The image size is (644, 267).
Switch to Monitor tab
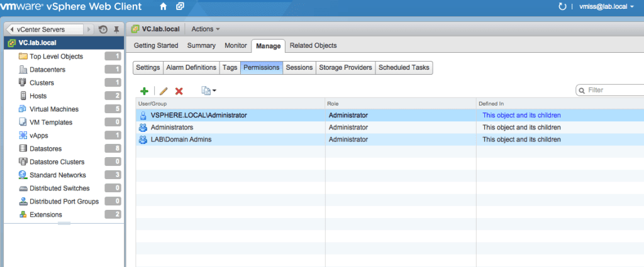point(236,45)
